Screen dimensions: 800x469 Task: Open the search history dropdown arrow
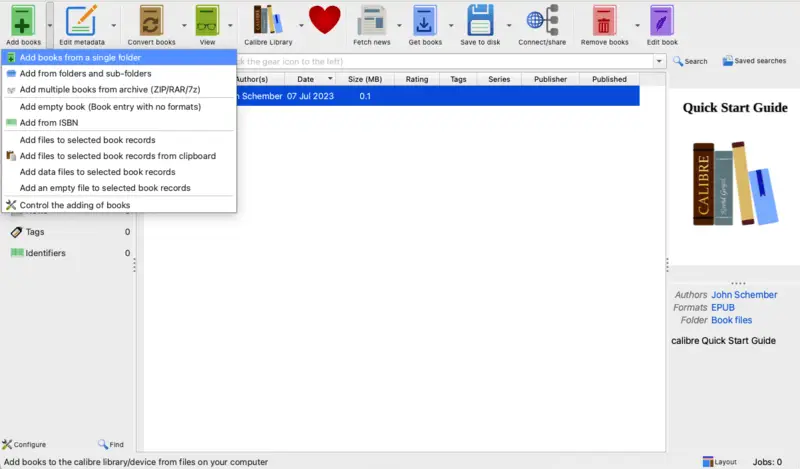pos(659,61)
